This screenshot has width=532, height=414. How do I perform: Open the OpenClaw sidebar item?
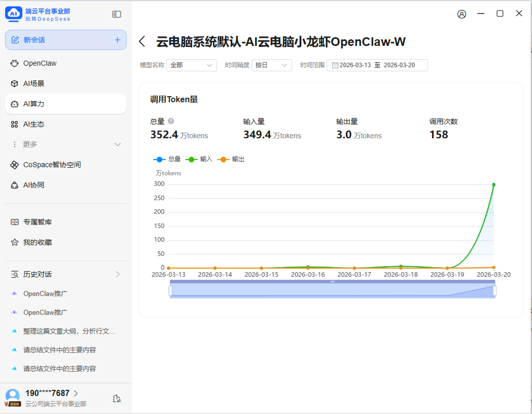pos(40,63)
